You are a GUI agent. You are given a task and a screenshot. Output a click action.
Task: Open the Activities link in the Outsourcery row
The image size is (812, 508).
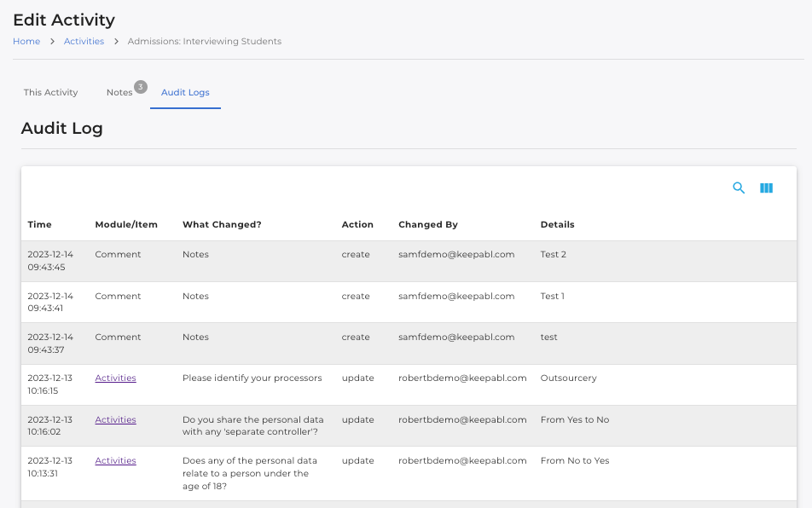coord(115,378)
